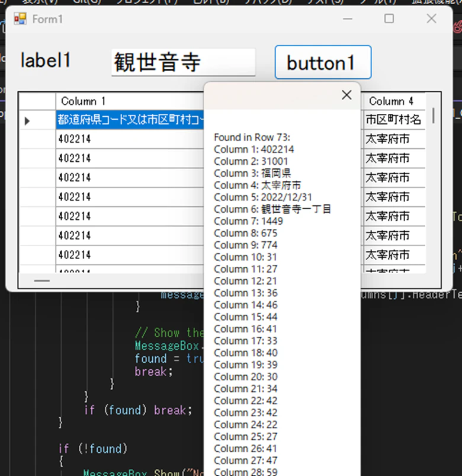Viewport: 462px width, 476px height.
Task: Click the text box containing 観世音寺
Action: pos(183,62)
